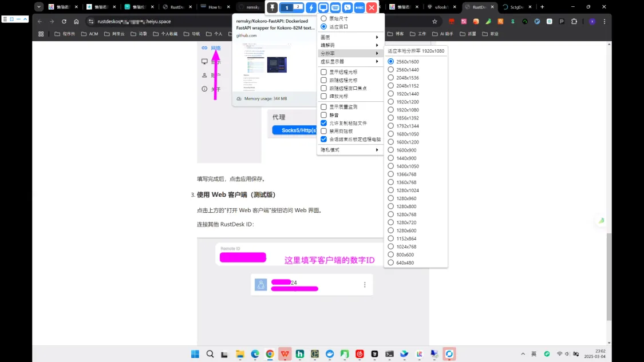Open Windows search in taskbar
Viewport: 644px width, 362px height.
tap(210, 354)
